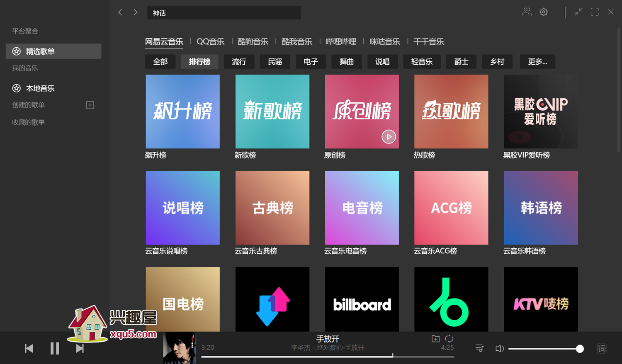This screenshot has width=622, height=364.
Task: Select the 全部 category filter
Action: 160,62
